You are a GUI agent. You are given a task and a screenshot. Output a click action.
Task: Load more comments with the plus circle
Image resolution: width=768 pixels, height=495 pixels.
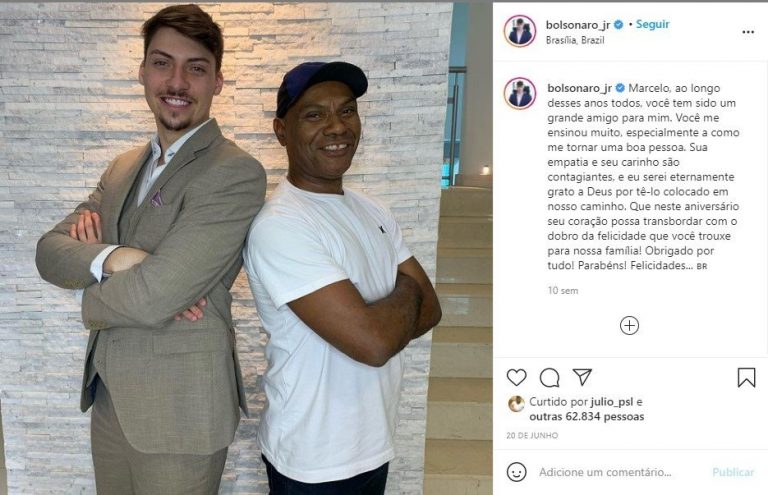(x=629, y=326)
